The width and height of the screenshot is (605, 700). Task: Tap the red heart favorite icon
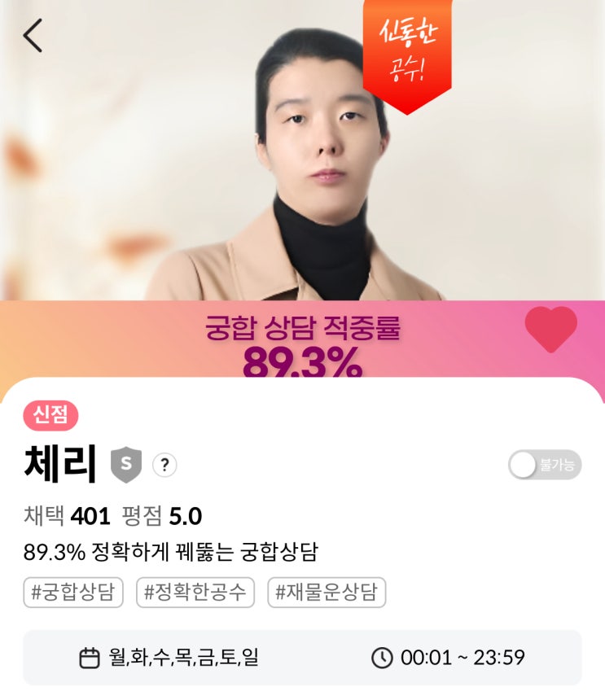[x=551, y=329]
